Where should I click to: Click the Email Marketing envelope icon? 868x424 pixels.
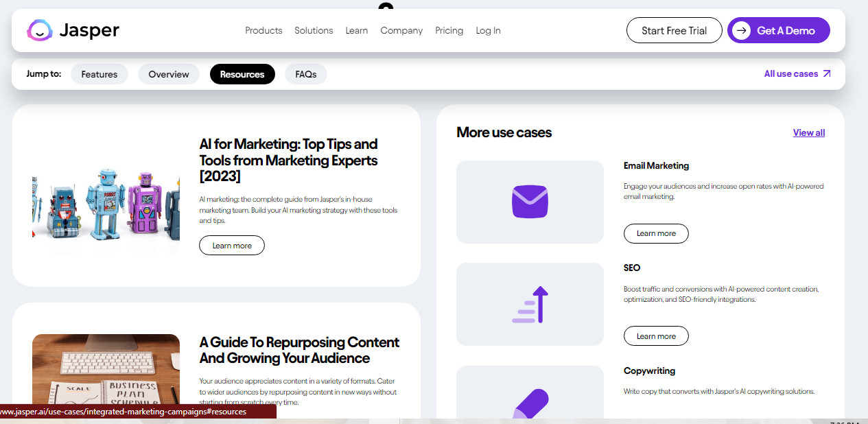(530, 202)
